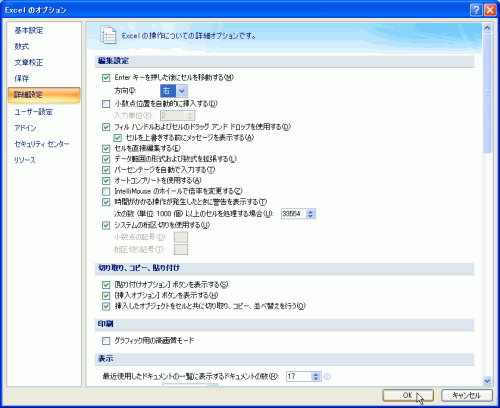Screen dimensions: 500x408
Task: Click the cell count field showing 33554
Action: [x=293, y=214]
